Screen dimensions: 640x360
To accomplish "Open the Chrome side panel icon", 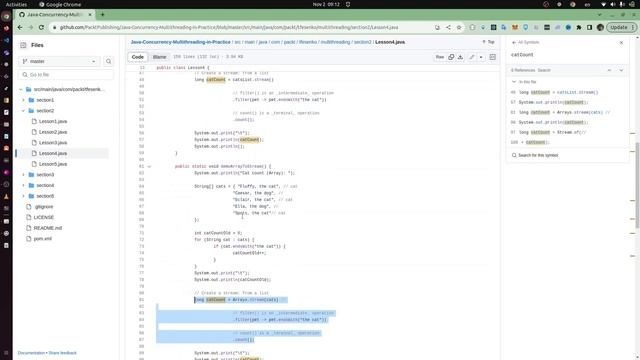I will pyautogui.click(x=589, y=27).
